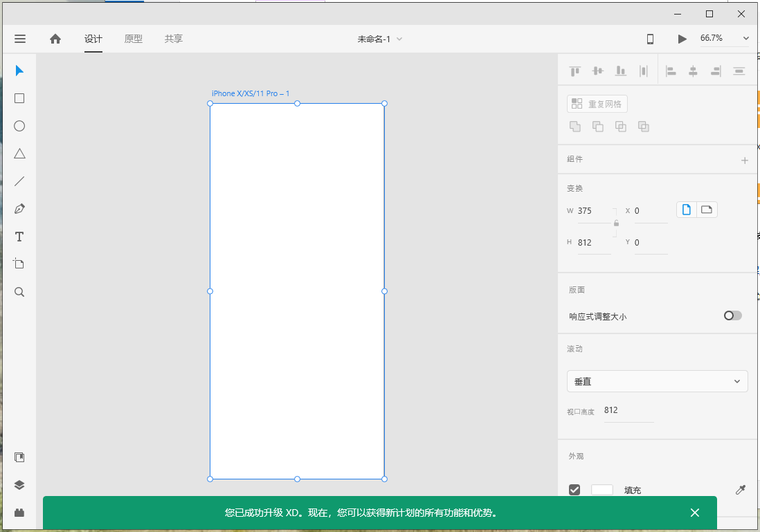Screen dimensions: 760x532
Task: Choose the Select arrow tool
Action: [x=19, y=71]
